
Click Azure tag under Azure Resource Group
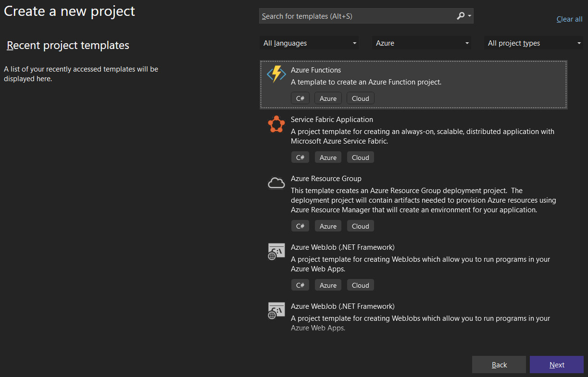[x=328, y=226]
